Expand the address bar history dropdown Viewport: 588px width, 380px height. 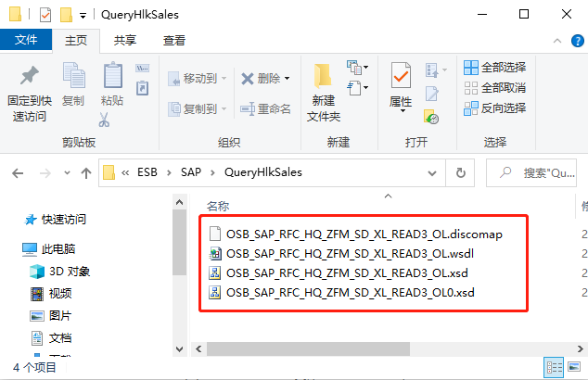(x=432, y=173)
